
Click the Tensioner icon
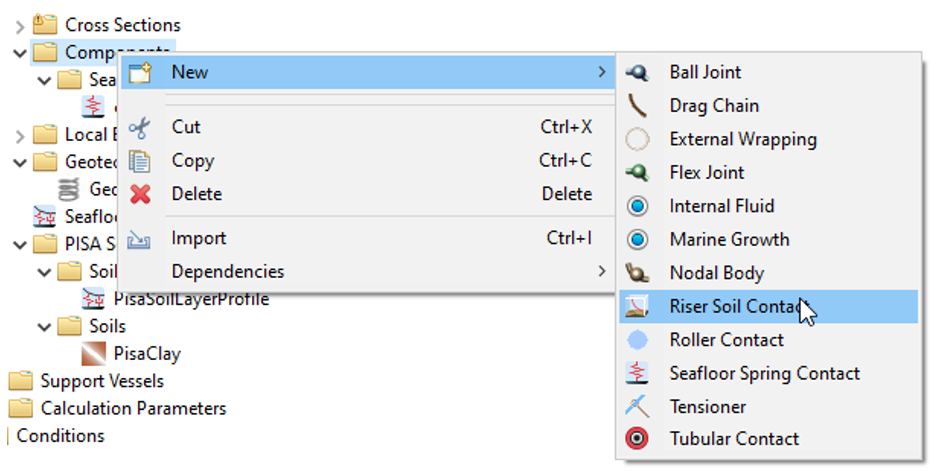click(x=637, y=406)
